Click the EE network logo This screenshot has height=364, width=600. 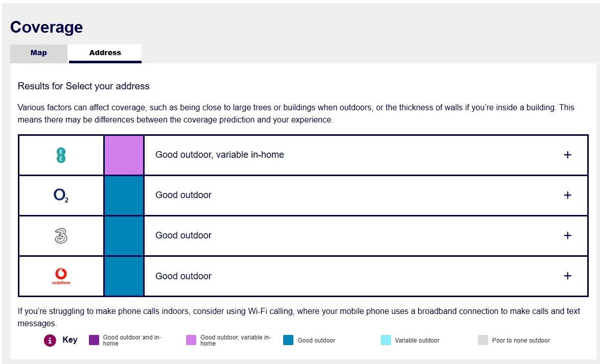pyautogui.click(x=61, y=155)
